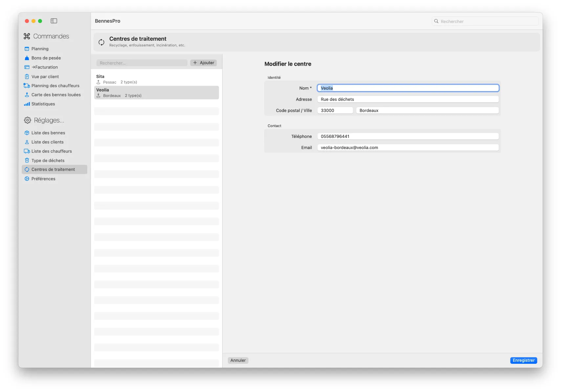Cancel editing with Annuler button
The width and height of the screenshot is (561, 392).
click(238, 360)
